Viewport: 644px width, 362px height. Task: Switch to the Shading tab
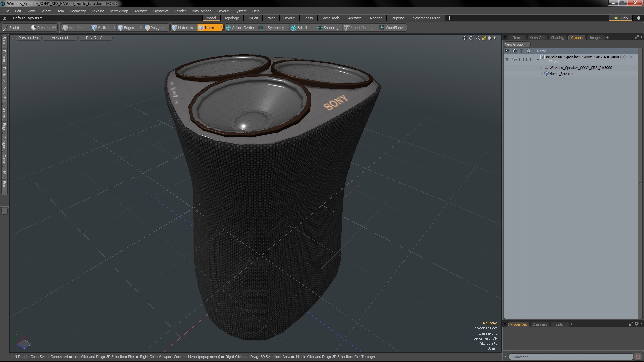[557, 38]
